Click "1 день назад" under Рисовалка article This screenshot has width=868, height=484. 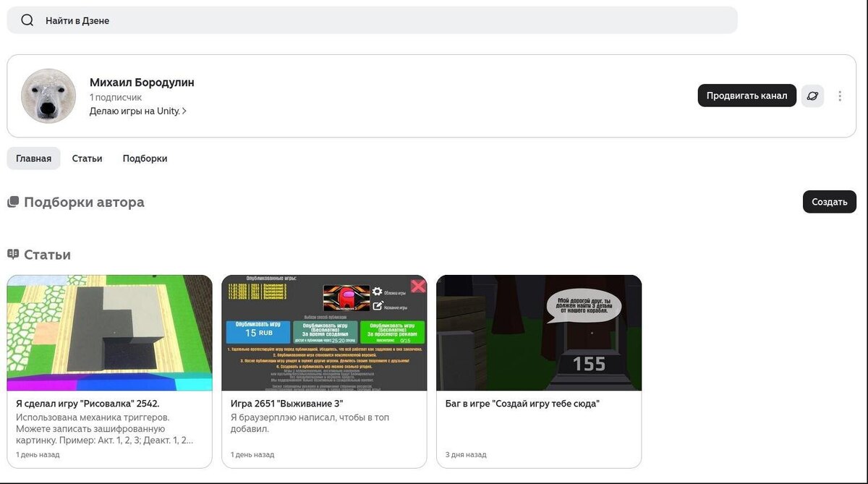coord(38,455)
